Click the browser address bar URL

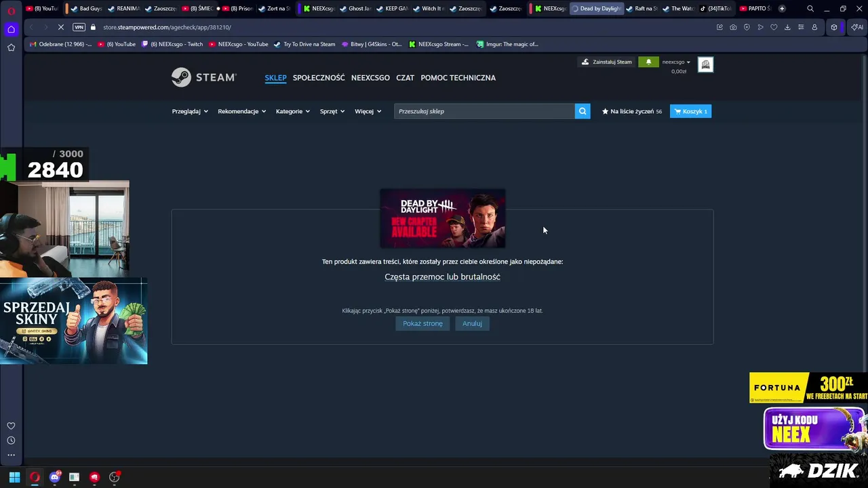167,27
